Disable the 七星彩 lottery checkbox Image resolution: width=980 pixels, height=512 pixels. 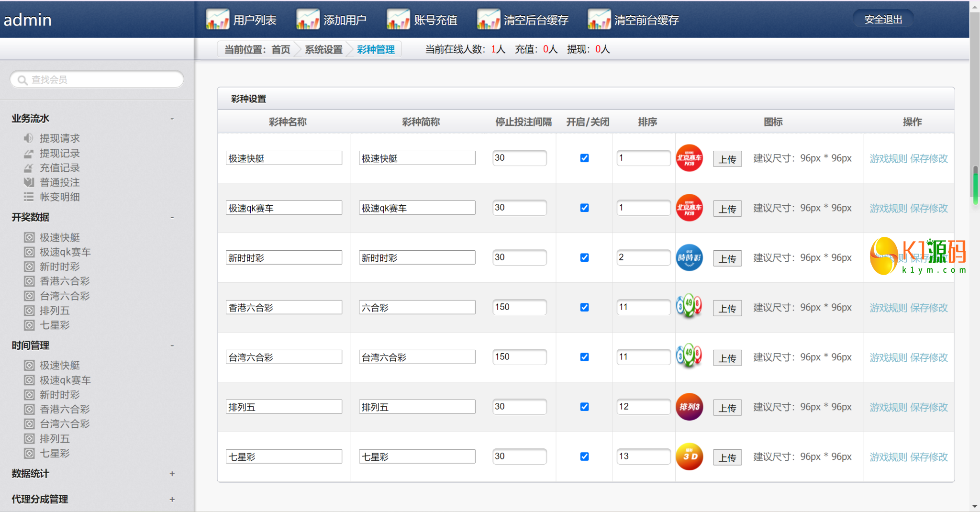pyautogui.click(x=584, y=456)
